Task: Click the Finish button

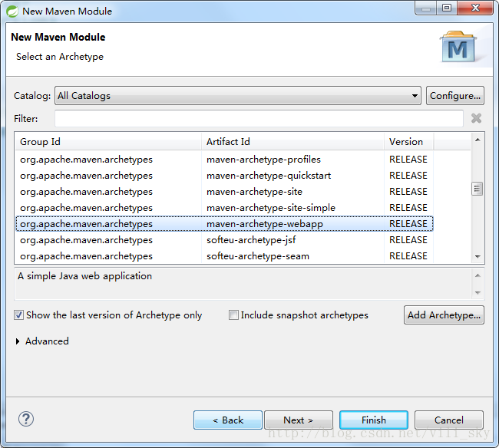Action: click(374, 420)
